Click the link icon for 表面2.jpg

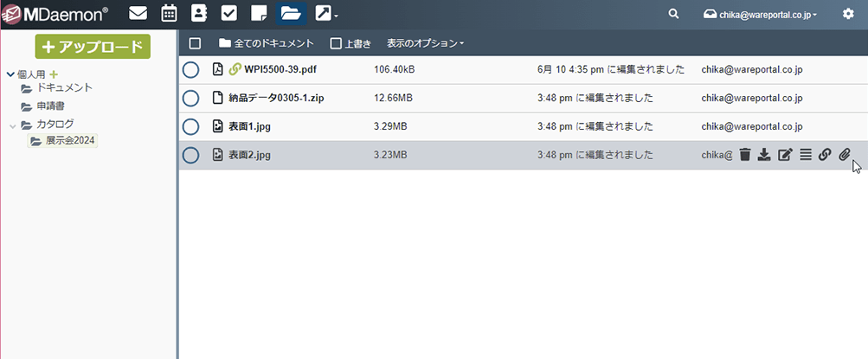[x=825, y=155]
